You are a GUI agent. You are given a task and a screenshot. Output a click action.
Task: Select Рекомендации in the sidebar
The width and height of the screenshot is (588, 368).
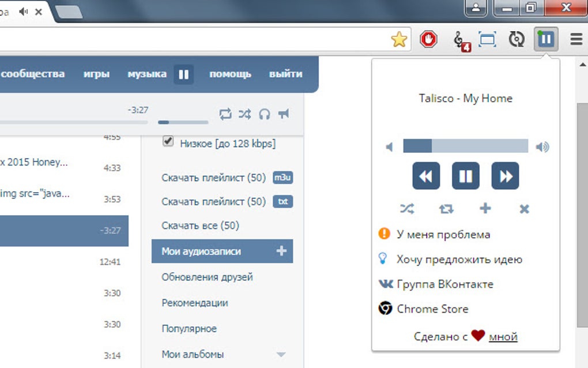tap(194, 302)
